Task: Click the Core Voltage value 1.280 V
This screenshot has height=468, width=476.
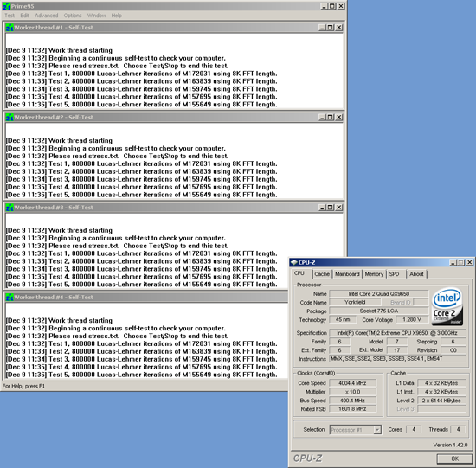Action: (x=412, y=319)
